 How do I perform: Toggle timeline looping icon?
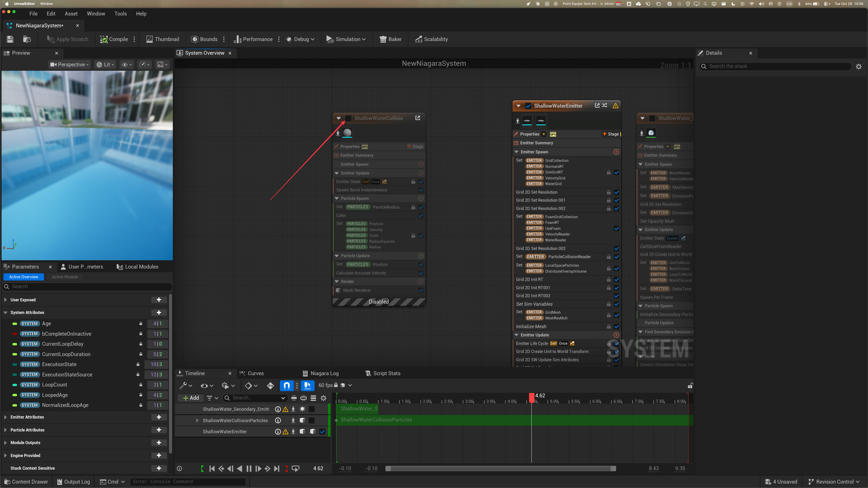296,469
